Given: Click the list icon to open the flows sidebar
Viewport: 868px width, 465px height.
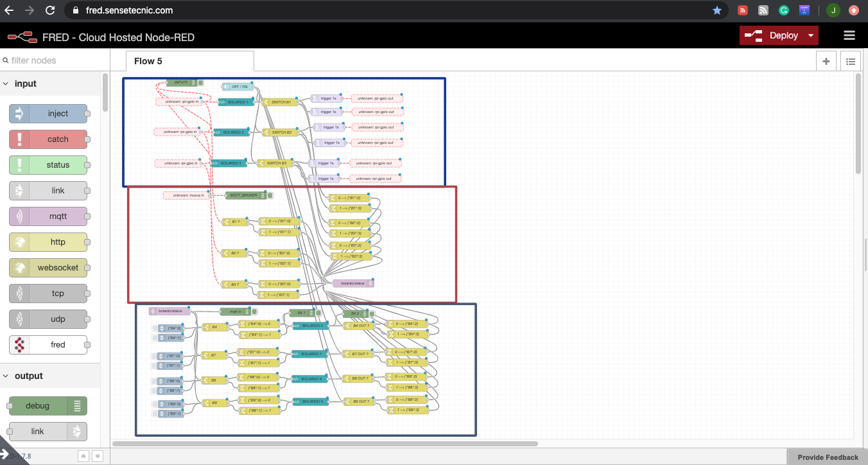Looking at the screenshot, I should coord(851,61).
